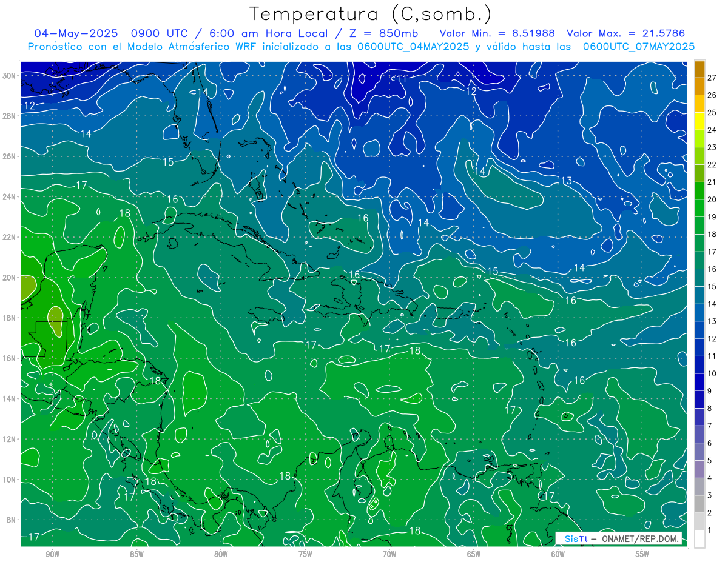Click the latitude label '24N'

click(10, 197)
